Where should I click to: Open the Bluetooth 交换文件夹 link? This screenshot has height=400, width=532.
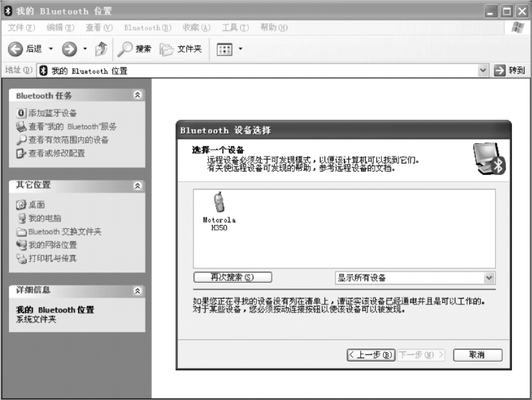[65, 231]
